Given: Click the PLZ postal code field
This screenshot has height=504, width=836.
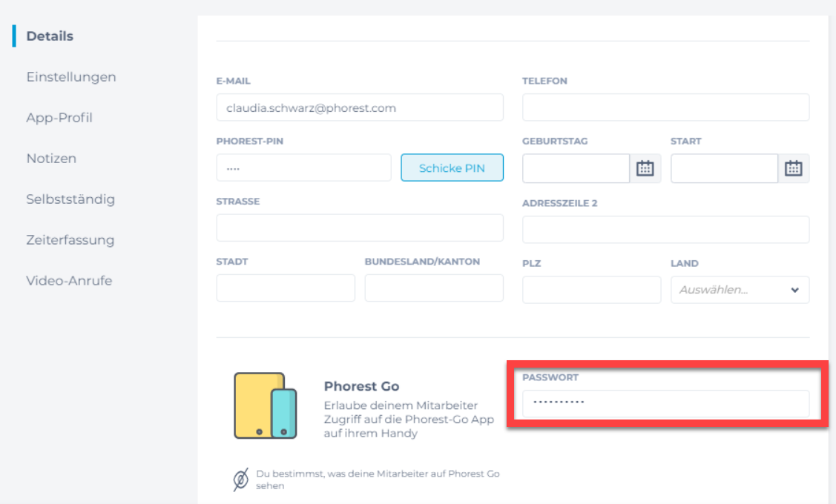Looking at the screenshot, I should pos(591,290).
